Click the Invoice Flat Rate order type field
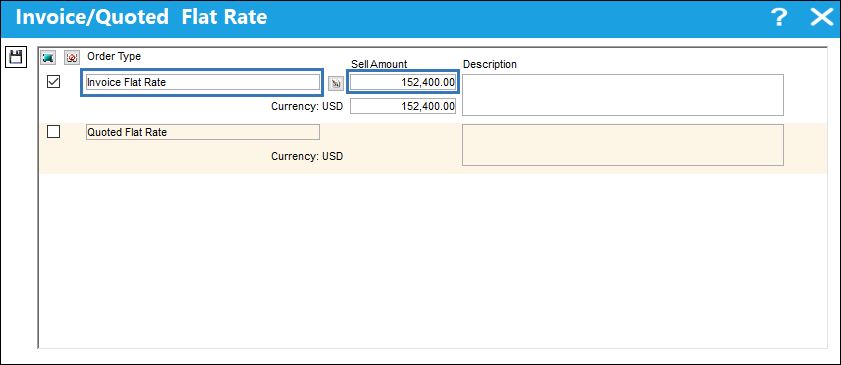 202,82
